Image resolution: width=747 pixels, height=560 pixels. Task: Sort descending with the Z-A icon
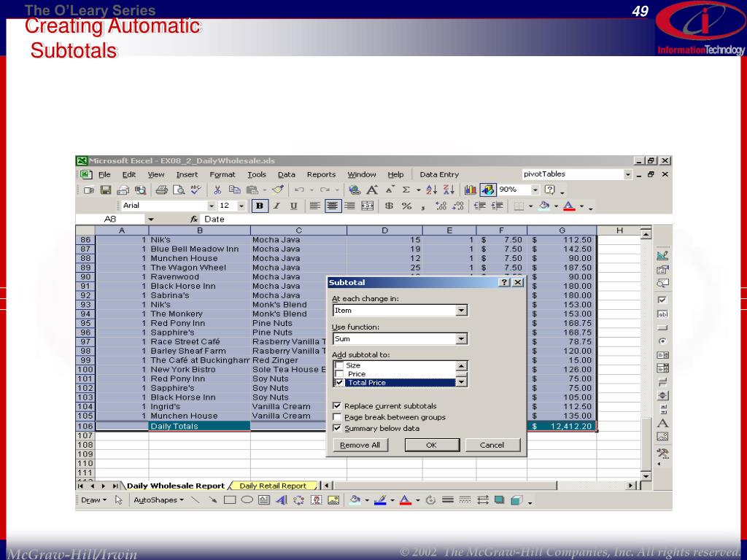[449, 190]
